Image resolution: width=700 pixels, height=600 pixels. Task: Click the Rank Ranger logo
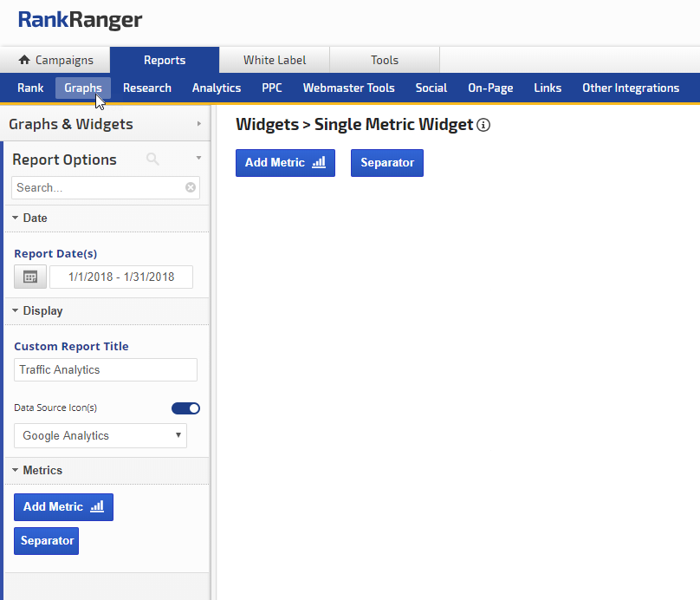click(80, 21)
